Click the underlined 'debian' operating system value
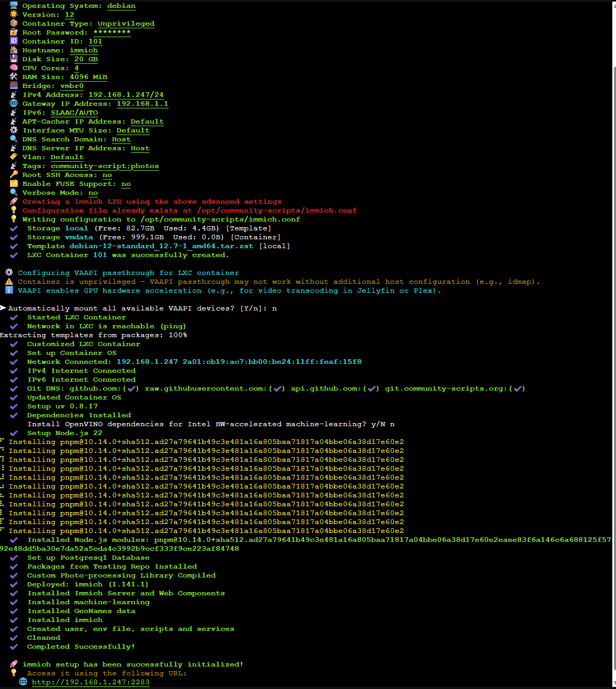616x689 pixels. point(121,6)
